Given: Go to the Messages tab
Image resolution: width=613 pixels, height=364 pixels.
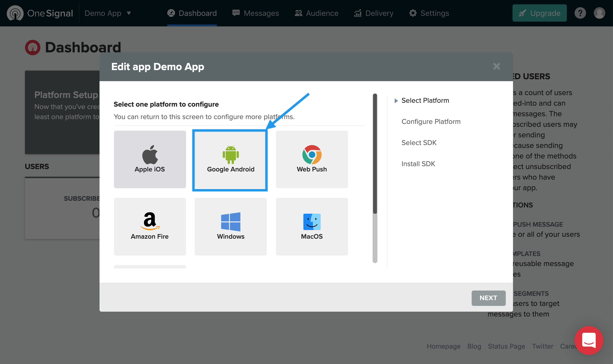Looking at the screenshot, I should 255,13.
